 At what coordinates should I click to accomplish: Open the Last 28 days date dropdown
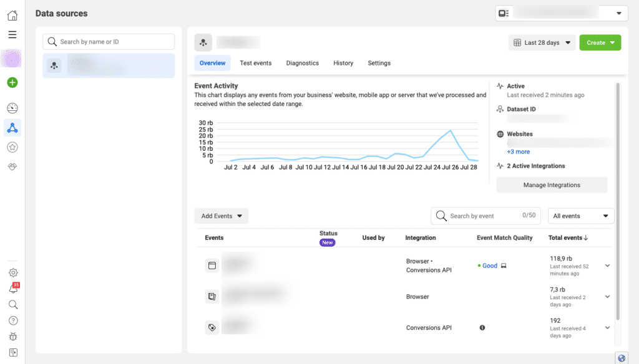coord(542,43)
